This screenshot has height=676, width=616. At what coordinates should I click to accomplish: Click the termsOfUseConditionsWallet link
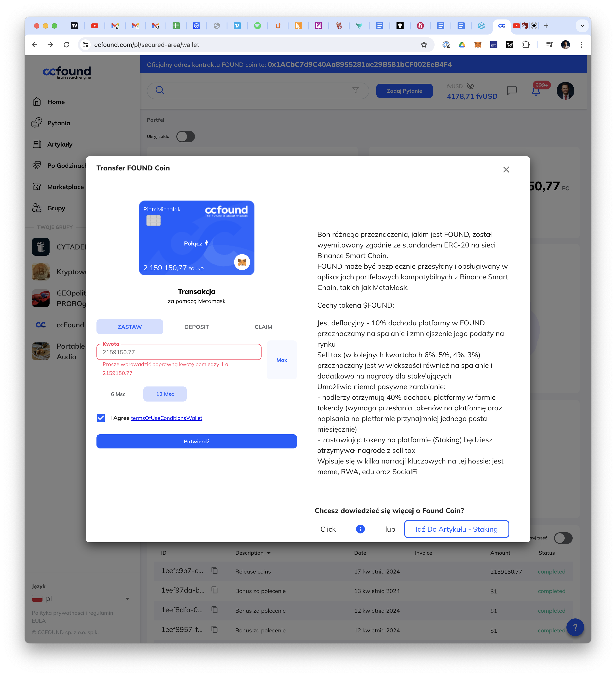coord(167,417)
